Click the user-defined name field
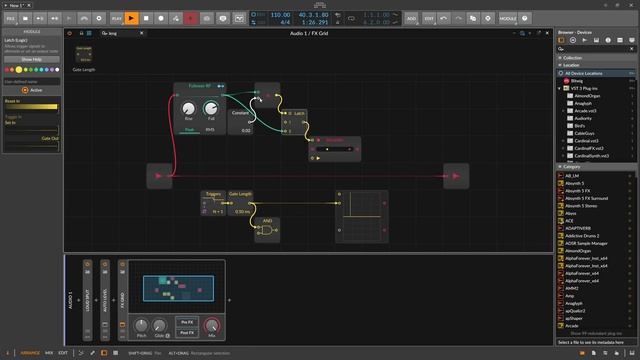Viewport: 640px width, 360px height. 32,82
